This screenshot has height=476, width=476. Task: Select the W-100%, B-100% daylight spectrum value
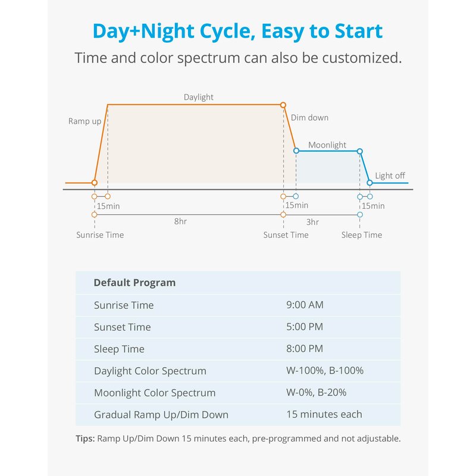tap(325, 371)
